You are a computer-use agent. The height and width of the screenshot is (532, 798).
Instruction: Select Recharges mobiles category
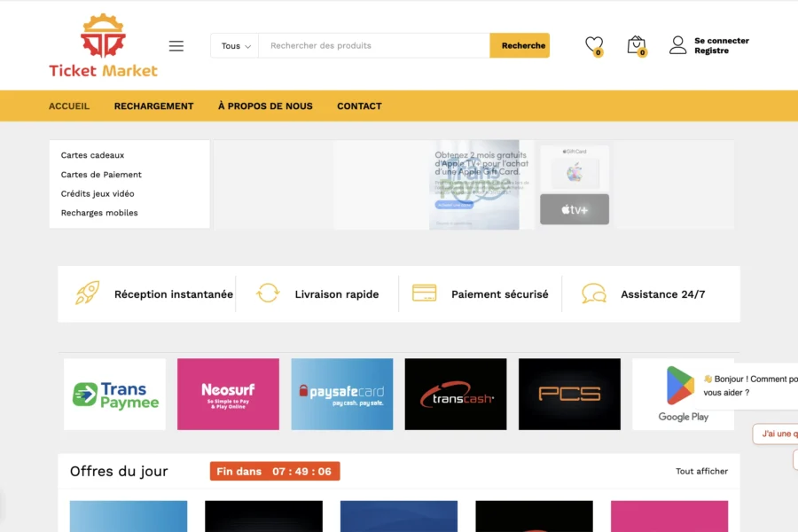99,213
